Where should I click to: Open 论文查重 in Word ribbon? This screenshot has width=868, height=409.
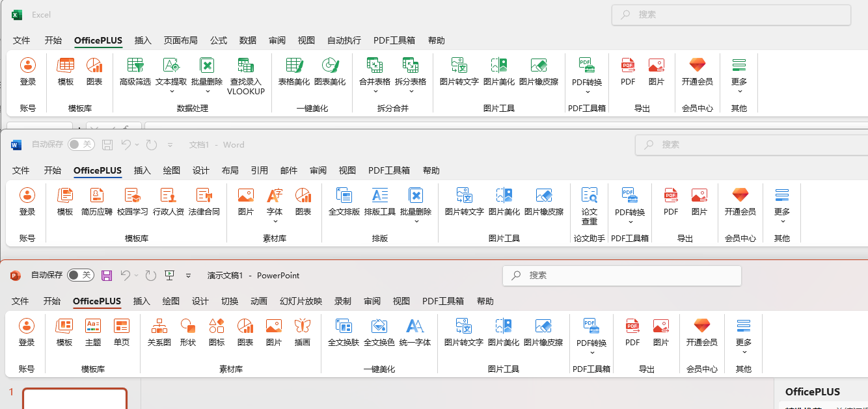[x=590, y=205]
